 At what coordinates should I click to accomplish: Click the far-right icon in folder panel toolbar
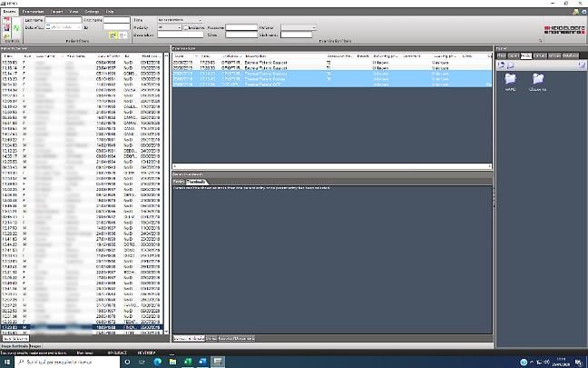click(x=582, y=65)
